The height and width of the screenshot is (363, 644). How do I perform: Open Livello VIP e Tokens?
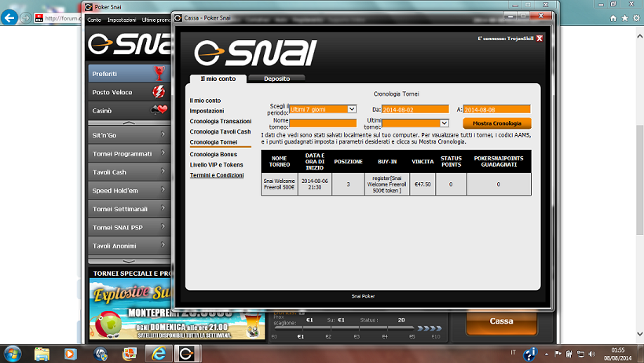tap(217, 164)
